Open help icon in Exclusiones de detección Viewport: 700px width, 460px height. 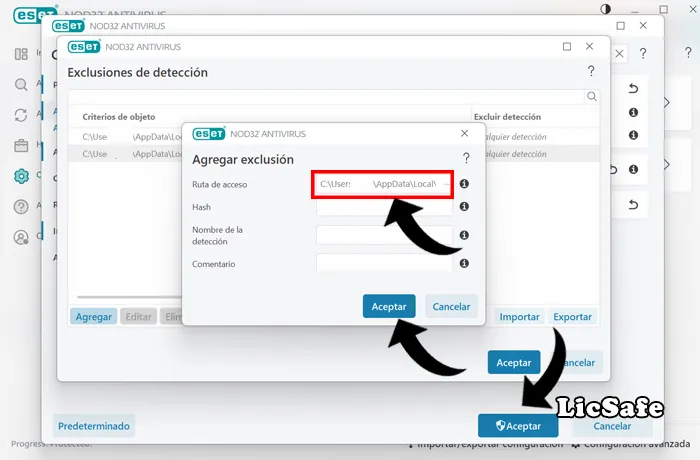(x=591, y=71)
